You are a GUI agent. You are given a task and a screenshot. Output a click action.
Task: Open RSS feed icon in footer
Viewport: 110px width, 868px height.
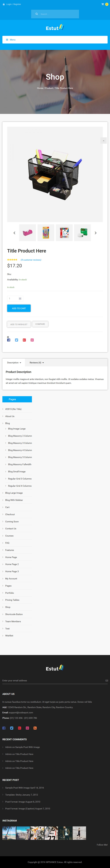tap(35, 728)
